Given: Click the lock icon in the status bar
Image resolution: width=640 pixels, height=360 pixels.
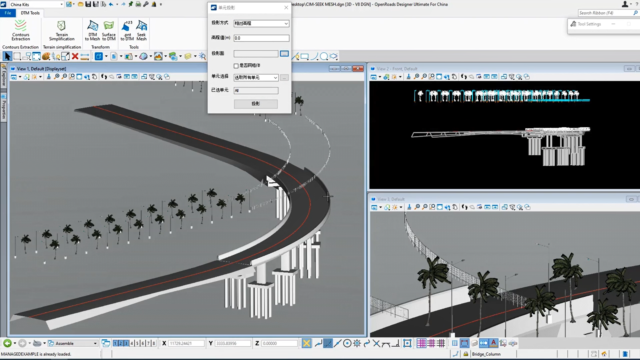Looking at the screenshot, I should (466, 354).
